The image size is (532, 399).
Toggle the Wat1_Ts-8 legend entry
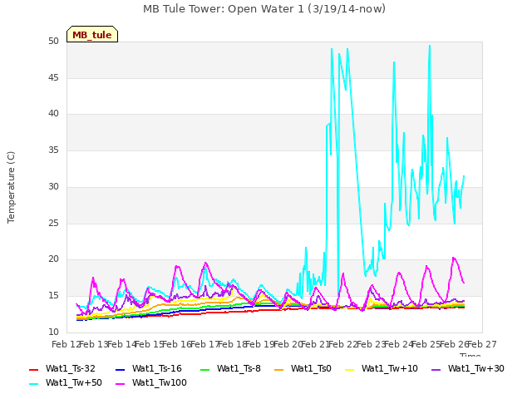click(230, 369)
